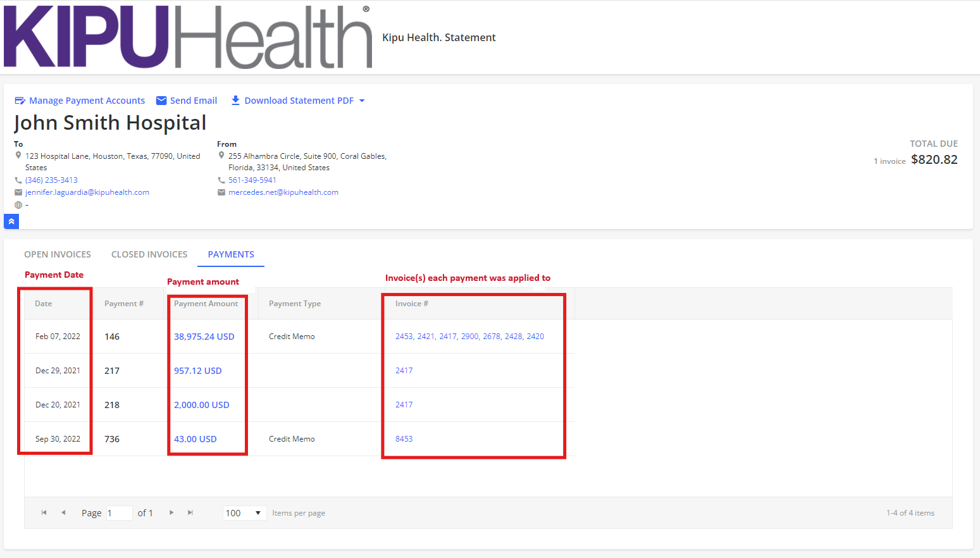Click the Manage Payment Accounts icon
Image resolution: width=980 pixels, height=558 pixels.
pyautogui.click(x=20, y=100)
